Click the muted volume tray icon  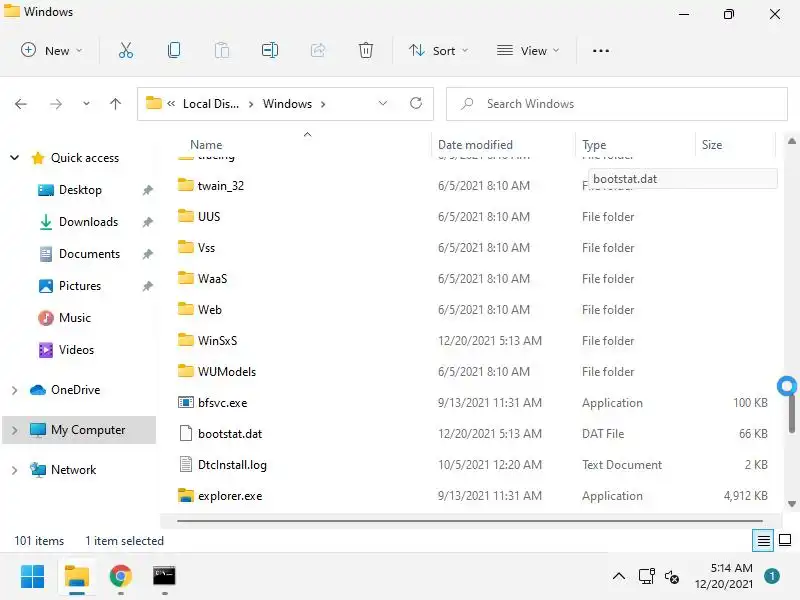(672, 577)
